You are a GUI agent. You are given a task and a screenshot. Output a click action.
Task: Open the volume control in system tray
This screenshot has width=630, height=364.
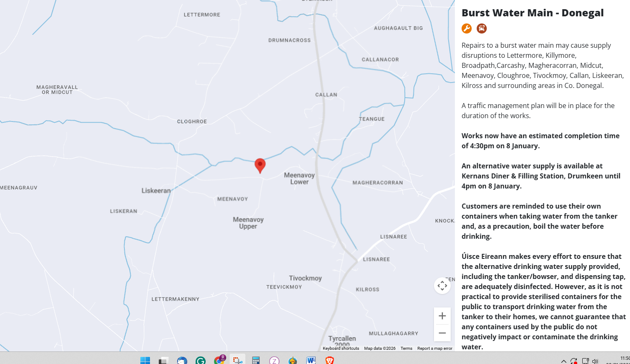click(595, 361)
